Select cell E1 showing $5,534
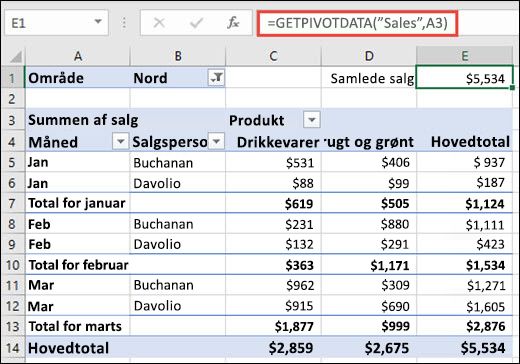The width and height of the screenshot is (520, 364). point(464,78)
